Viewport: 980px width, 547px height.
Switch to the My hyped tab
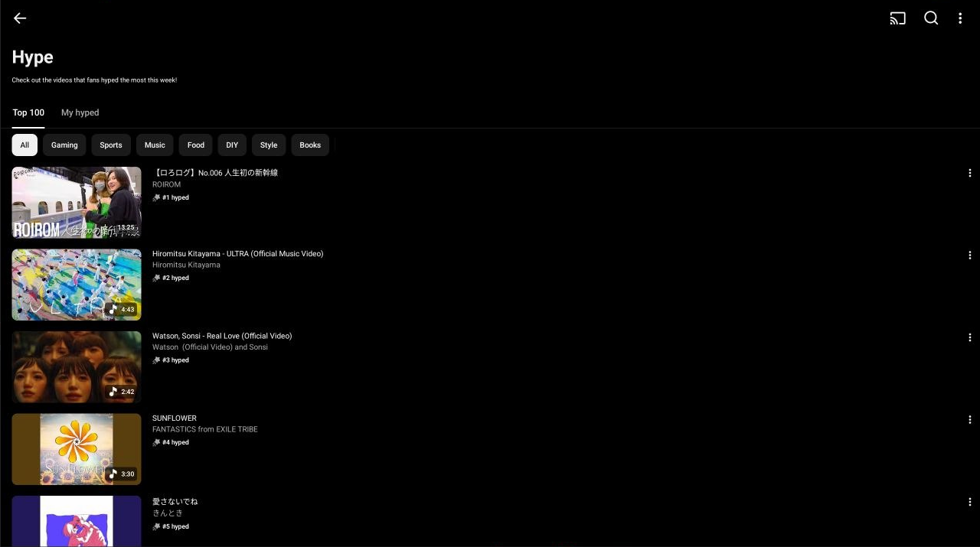[x=80, y=112]
